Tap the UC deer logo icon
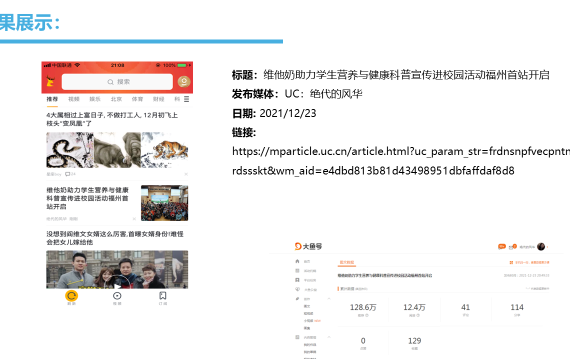This screenshot has width=570, height=360. 51,81
